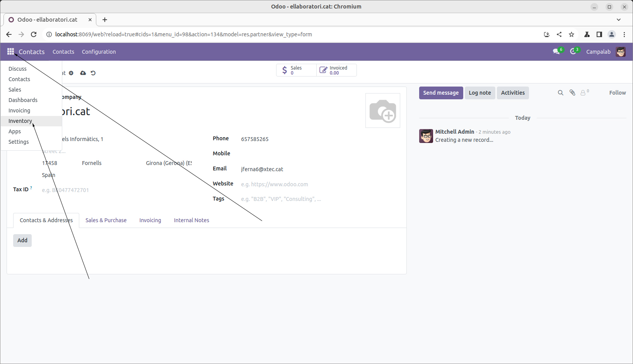The image size is (633, 364).
Task: Open Discuss from the apps menu
Action: [17, 69]
